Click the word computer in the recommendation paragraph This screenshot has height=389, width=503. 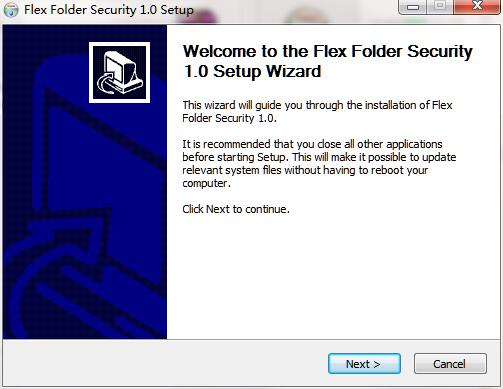coord(205,184)
